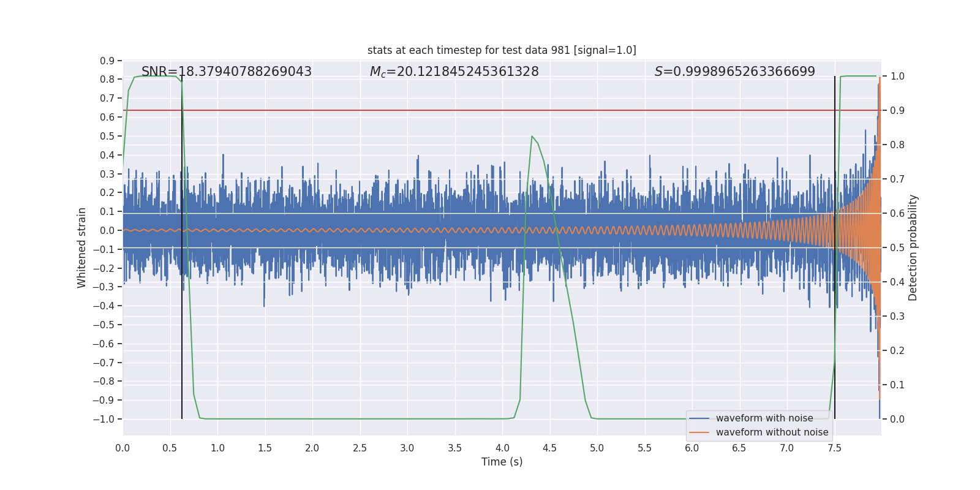980x490 pixels.
Task: Click the blue line swatch in the legend
Action: tap(699, 418)
